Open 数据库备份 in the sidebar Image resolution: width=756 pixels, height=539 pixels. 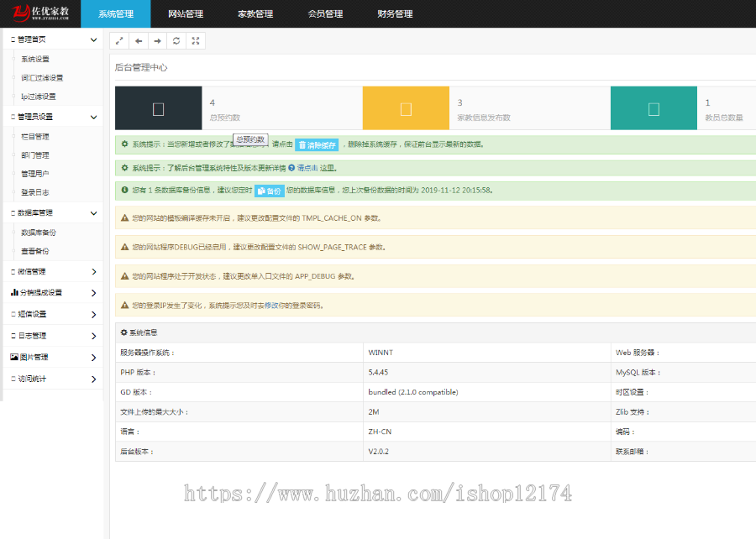[39, 233]
